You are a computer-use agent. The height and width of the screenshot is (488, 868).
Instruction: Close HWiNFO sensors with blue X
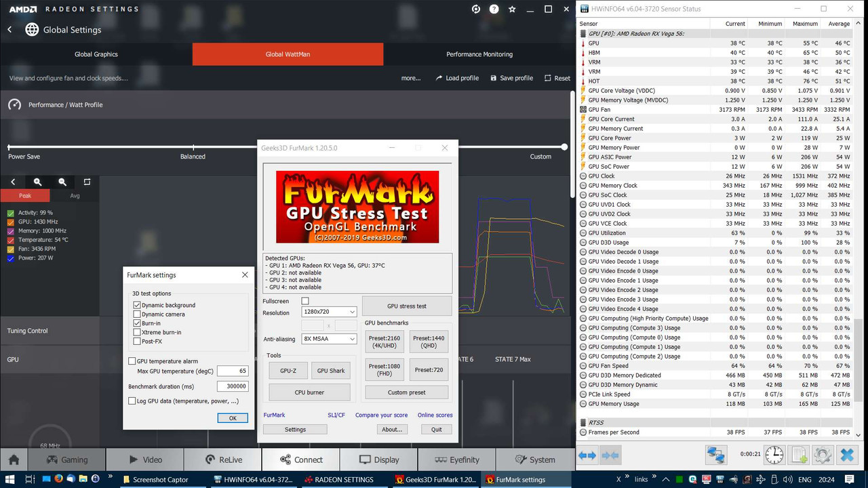point(846,455)
